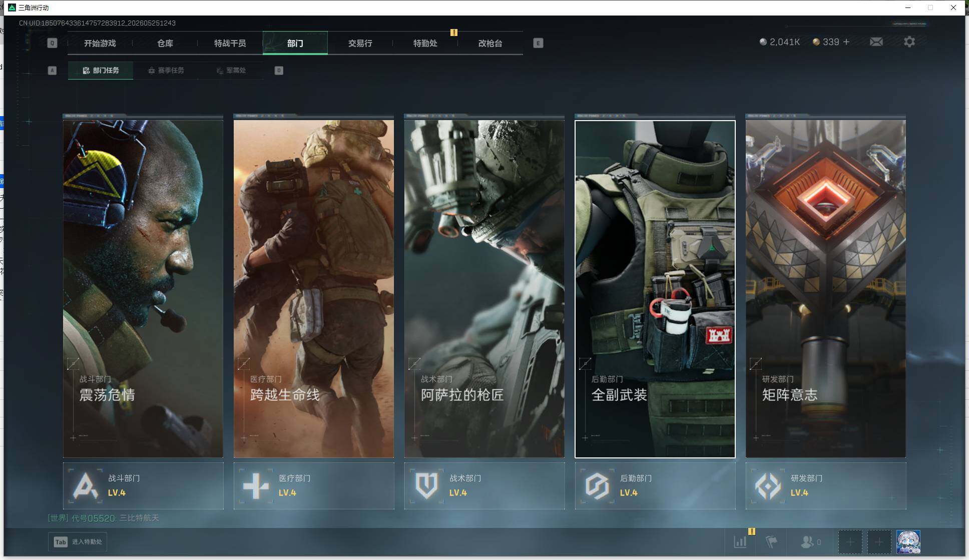Image resolution: width=969 pixels, height=560 pixels.
Task: Click the flags icon in bottom bar
Action: click(771, 542)
